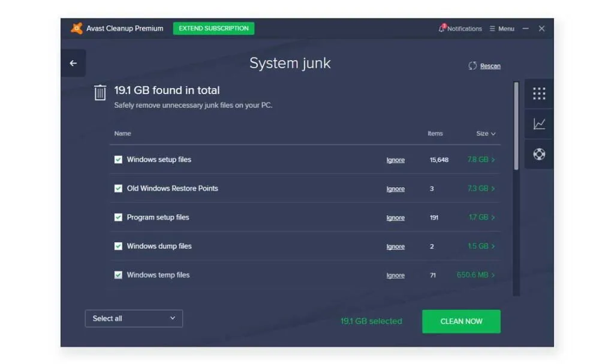Open the hamburger Menu
The image size is (614, 364).
[502, 29]
